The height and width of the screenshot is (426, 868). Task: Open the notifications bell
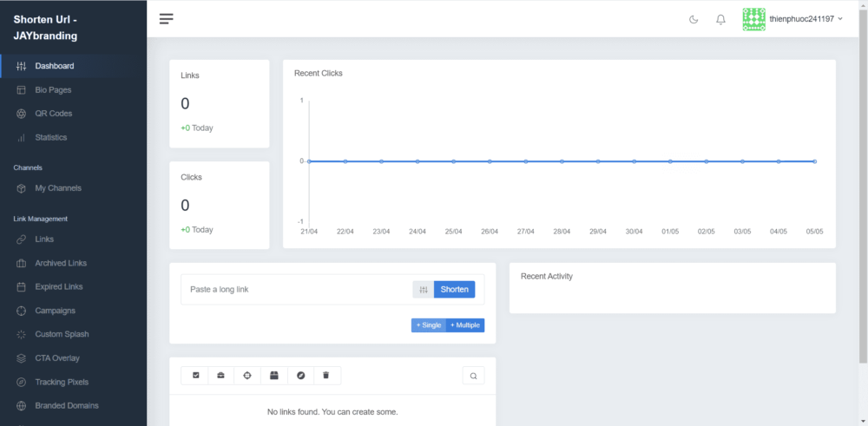tap(720, 19)
